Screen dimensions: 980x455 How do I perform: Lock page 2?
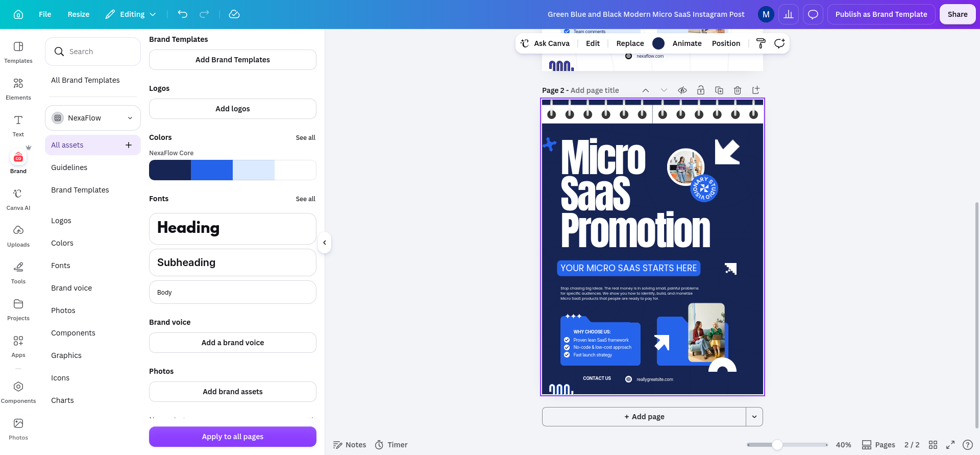(701, 90)
